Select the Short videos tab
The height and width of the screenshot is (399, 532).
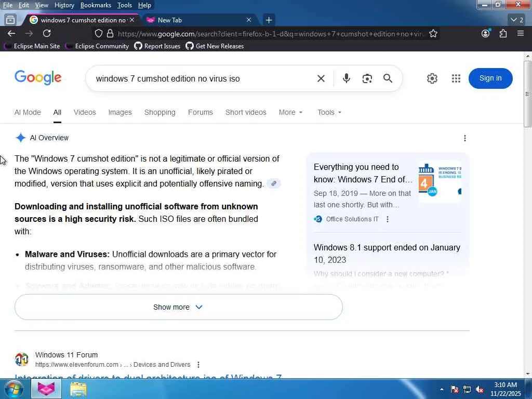tap(246, 112)
